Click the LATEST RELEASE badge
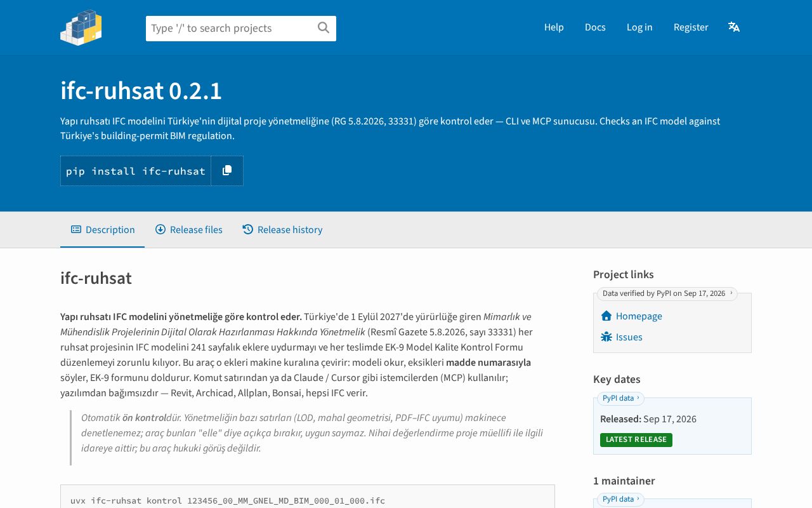This screenshot has height=508, width=812. pyautogui.click(x=636, y=439)
